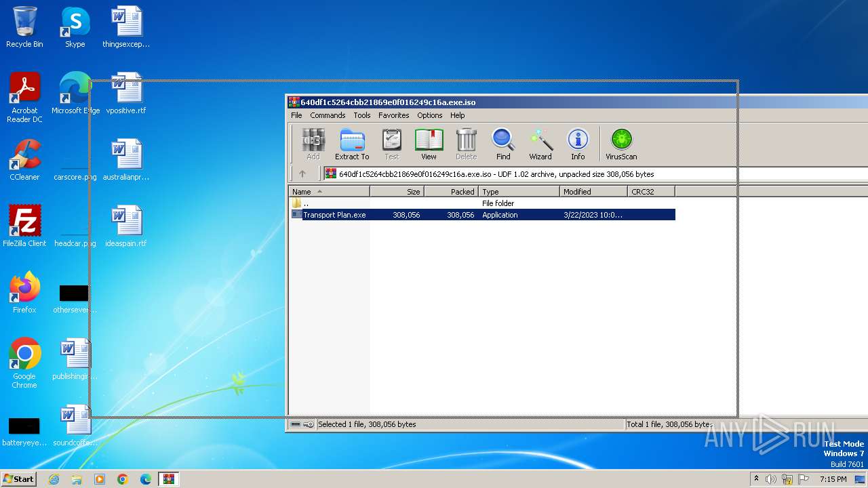868x488 pixels.
Task: Open Chrome from the taskbar
Action: coord(123,479)
